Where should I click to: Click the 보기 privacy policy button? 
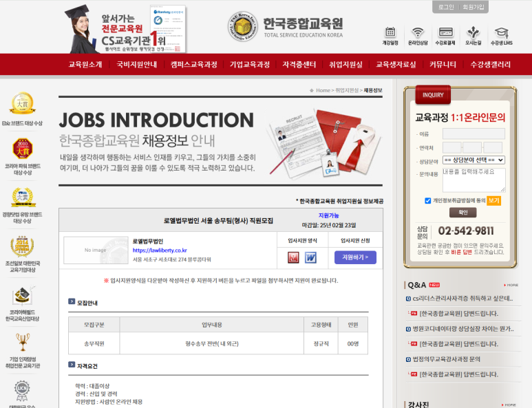pyautogui.click(x=493, y=201)
